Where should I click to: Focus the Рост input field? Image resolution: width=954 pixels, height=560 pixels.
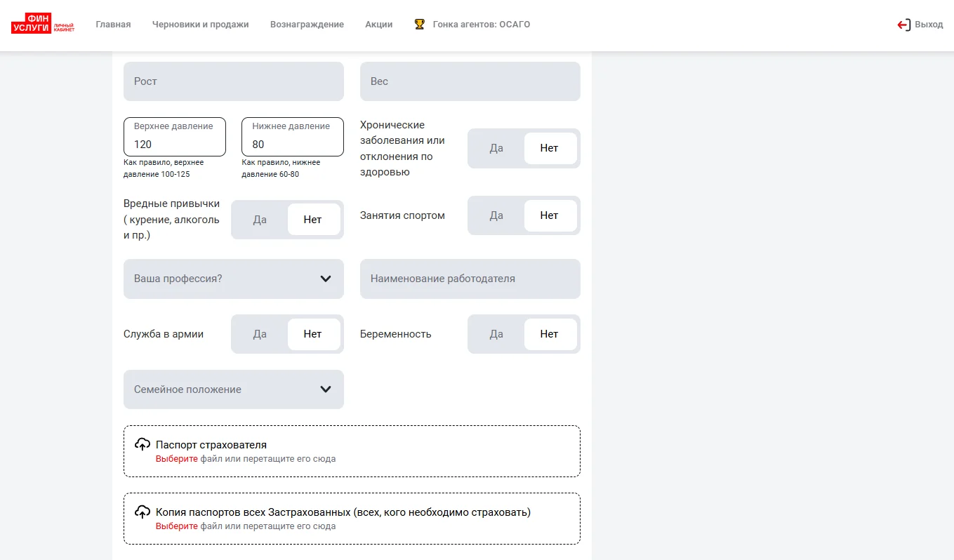pyautogui.click(x=234, y=81)
